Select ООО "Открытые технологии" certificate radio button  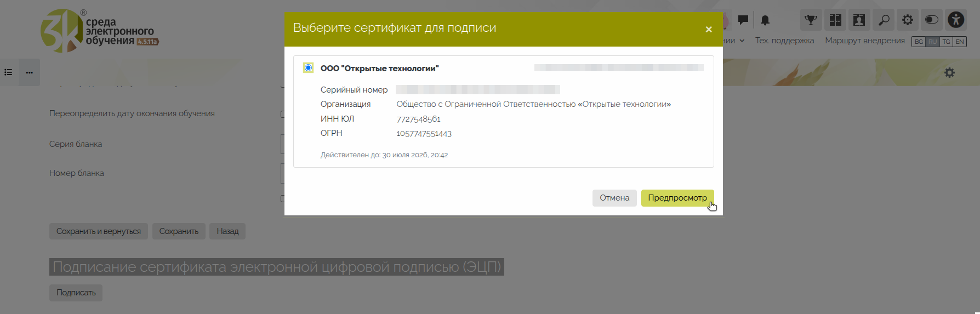(309, 68)
